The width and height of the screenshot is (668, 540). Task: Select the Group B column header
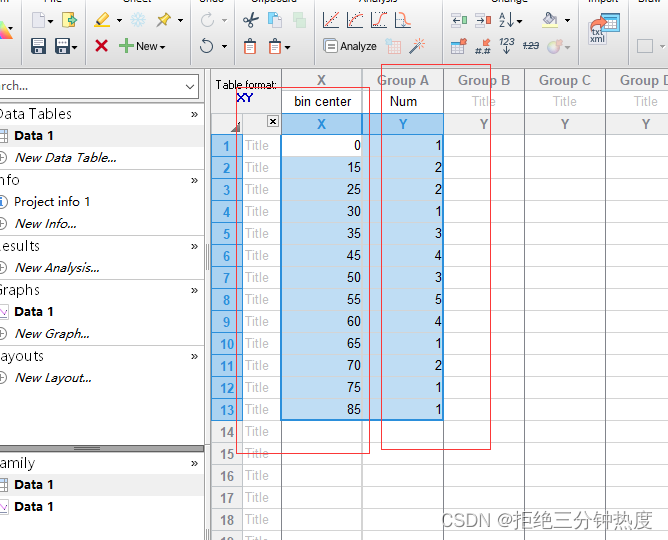tap(484, 80)
